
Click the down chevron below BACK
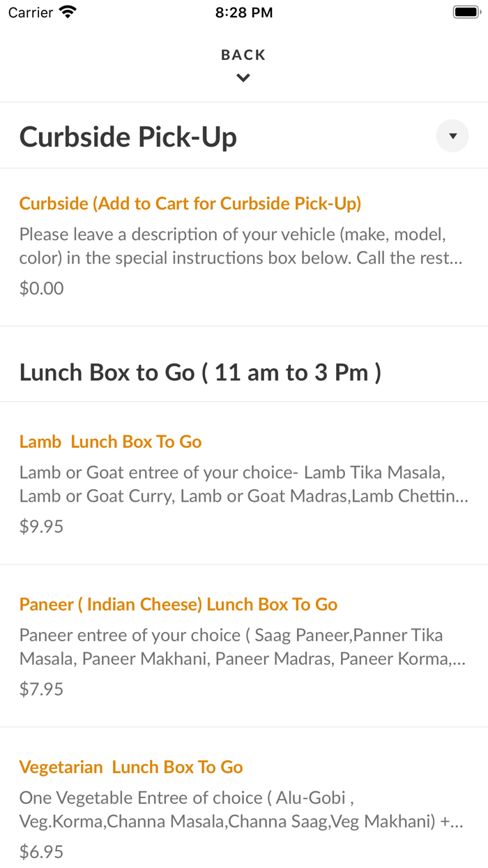[243, 78]
